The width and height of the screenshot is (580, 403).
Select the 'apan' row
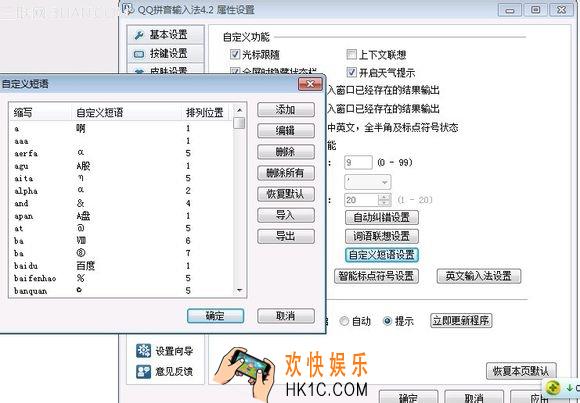point(122,216)
